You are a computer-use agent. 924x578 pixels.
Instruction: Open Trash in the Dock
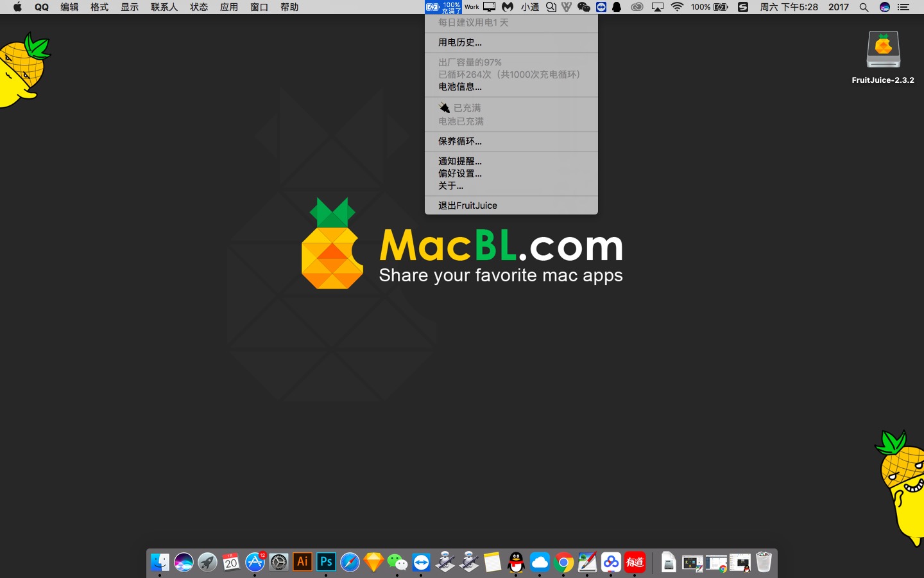click(764, 563)
